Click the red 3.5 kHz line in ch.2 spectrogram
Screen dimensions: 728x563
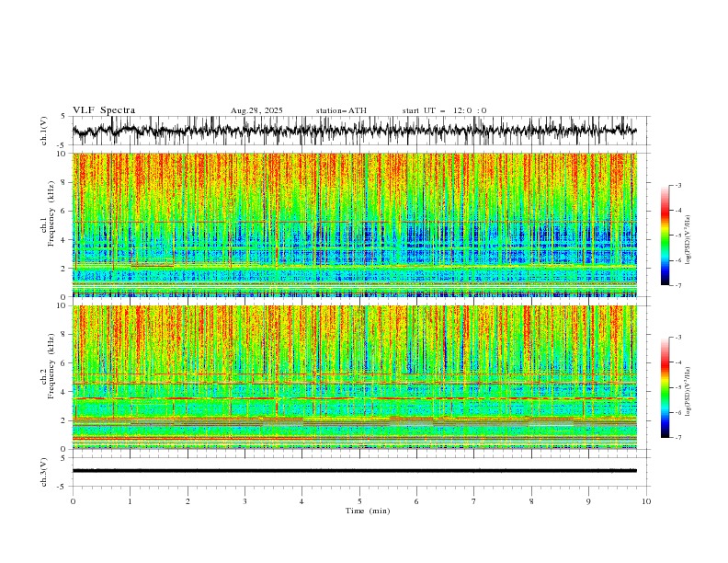tap(355, 398)
